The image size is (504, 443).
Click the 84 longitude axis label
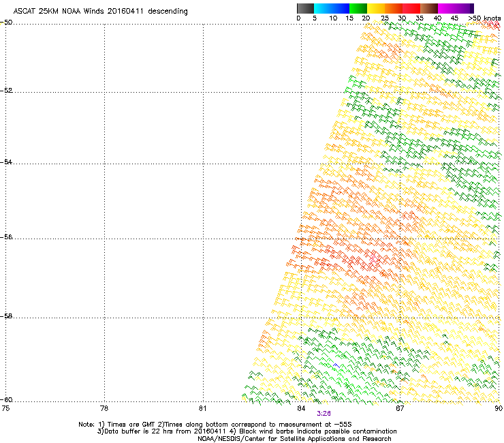coord(301,408)
